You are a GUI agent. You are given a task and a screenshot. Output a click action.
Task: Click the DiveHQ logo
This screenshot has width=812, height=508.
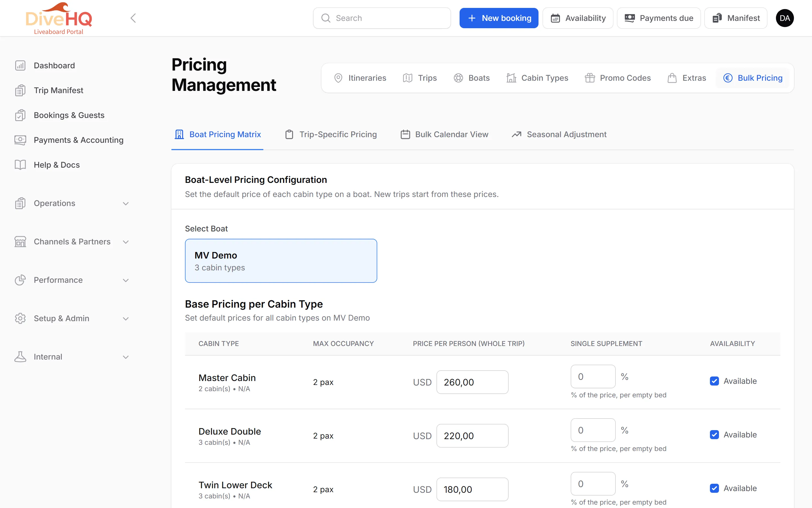[x=59, y=18]
